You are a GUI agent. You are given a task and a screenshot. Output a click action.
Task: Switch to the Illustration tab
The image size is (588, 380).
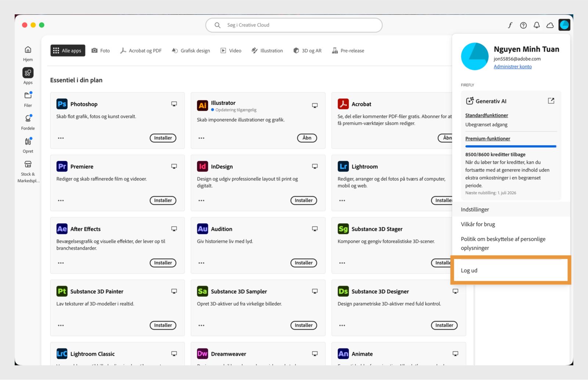click(267, 51)
